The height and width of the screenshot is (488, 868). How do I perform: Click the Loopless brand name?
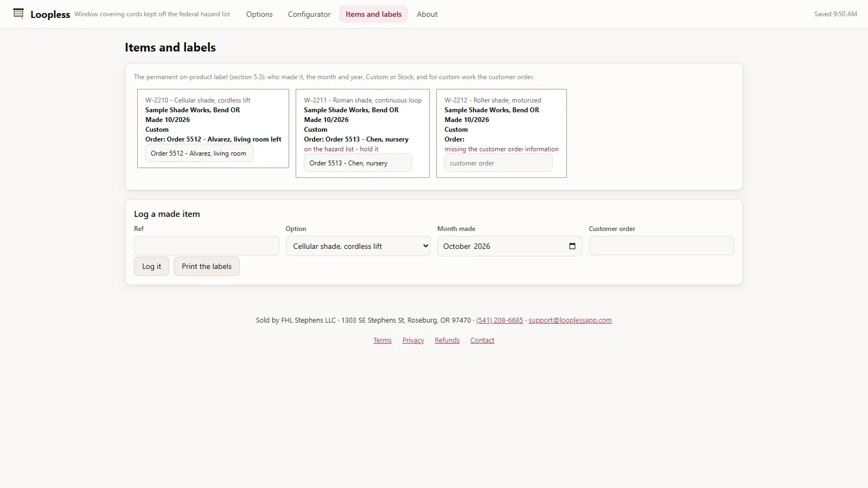(x=50, y=15)
